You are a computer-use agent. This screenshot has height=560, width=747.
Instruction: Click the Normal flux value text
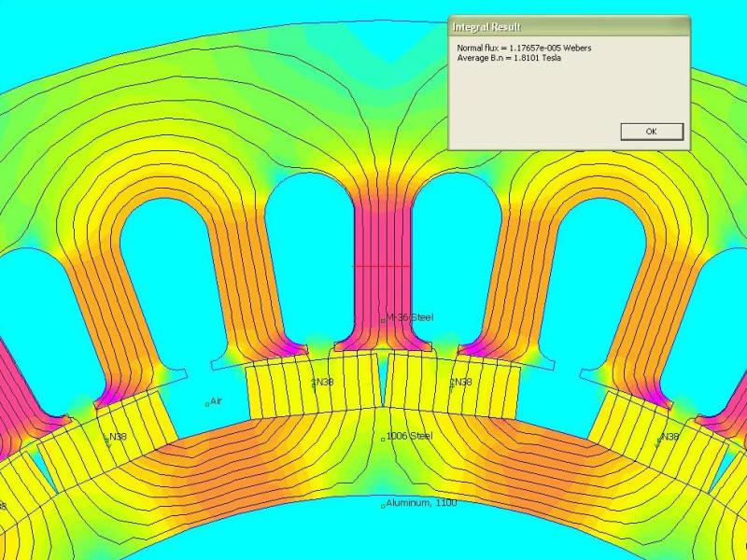[523, 48]
